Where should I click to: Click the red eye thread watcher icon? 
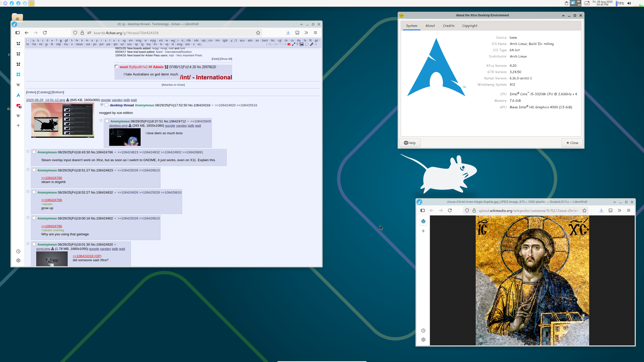point(289,44)
